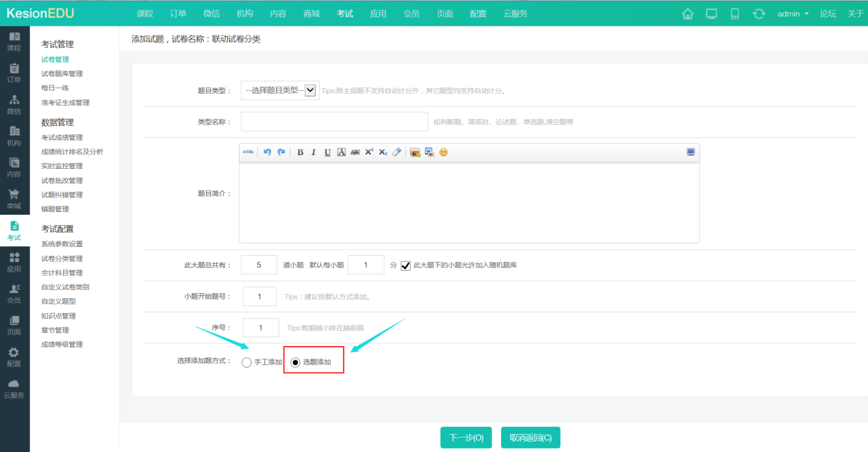Image resolution: width=868 pixels, height=452 pixels.
Task: Click the undo arrow in editor
Action: point(267,152)
